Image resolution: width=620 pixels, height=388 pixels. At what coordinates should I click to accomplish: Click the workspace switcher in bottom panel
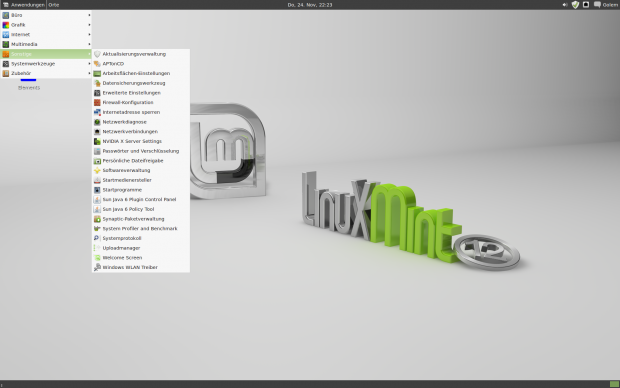614,384
